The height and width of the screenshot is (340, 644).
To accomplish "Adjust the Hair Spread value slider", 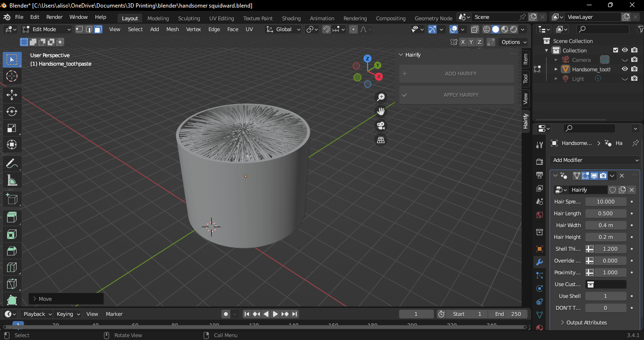I will [606, 202].
